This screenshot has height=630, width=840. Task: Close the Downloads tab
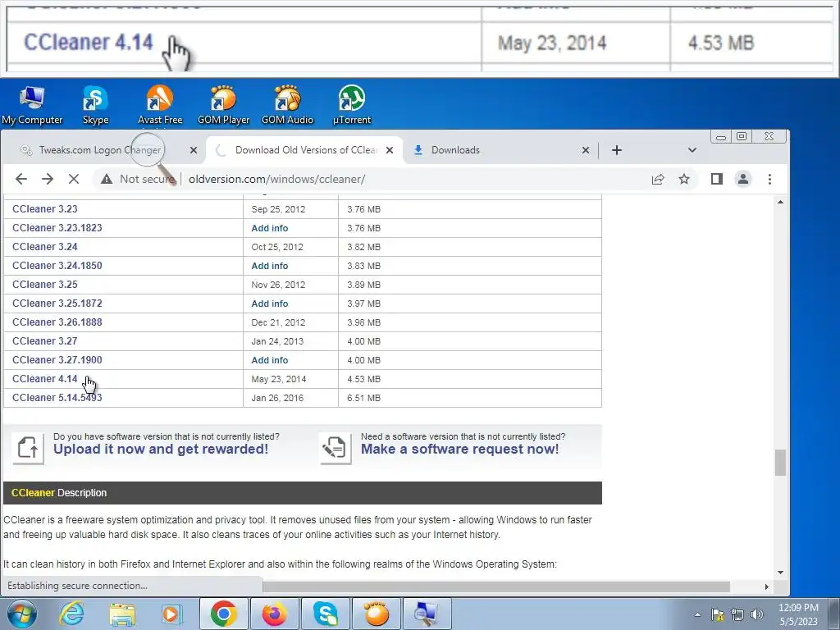click(586, 150)
